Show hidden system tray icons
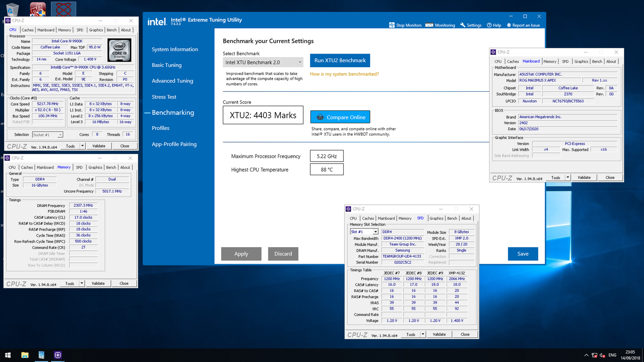The image size is (644, 362). click(x=586, y=355)
